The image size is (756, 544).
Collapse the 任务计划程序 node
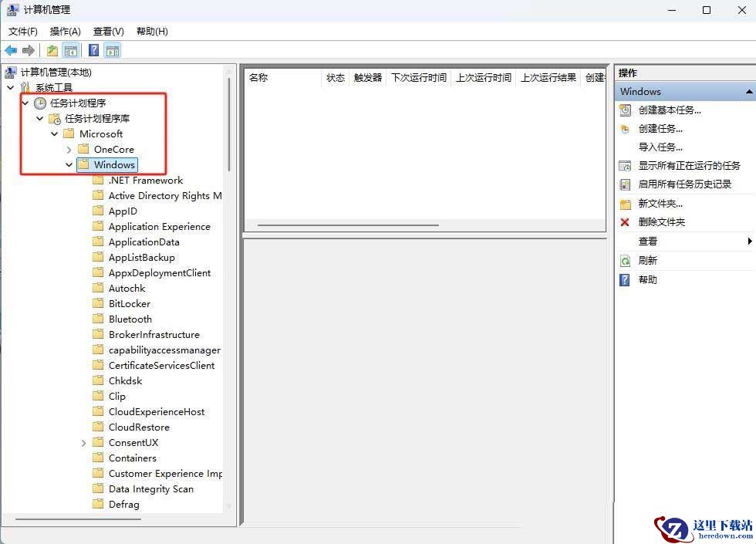click(25, 103)
